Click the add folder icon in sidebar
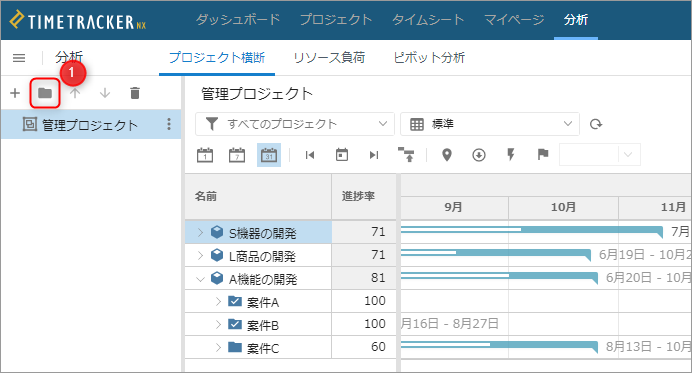Image resolution: width=692 pixels, height=373 pixels. [x=45, y=93]
